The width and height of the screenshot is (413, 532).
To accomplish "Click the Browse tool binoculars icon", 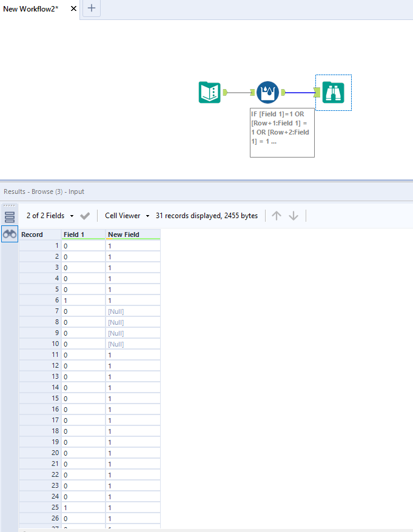I will click(x=333, y=93).
